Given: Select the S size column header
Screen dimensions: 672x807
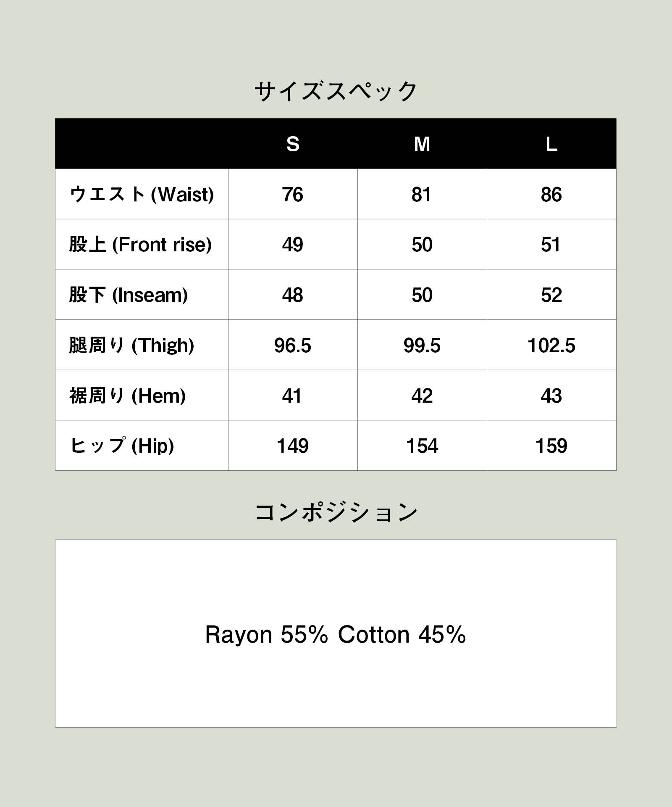Looking at the screenshot, I should pyautogui.click(x=293, y=144).
